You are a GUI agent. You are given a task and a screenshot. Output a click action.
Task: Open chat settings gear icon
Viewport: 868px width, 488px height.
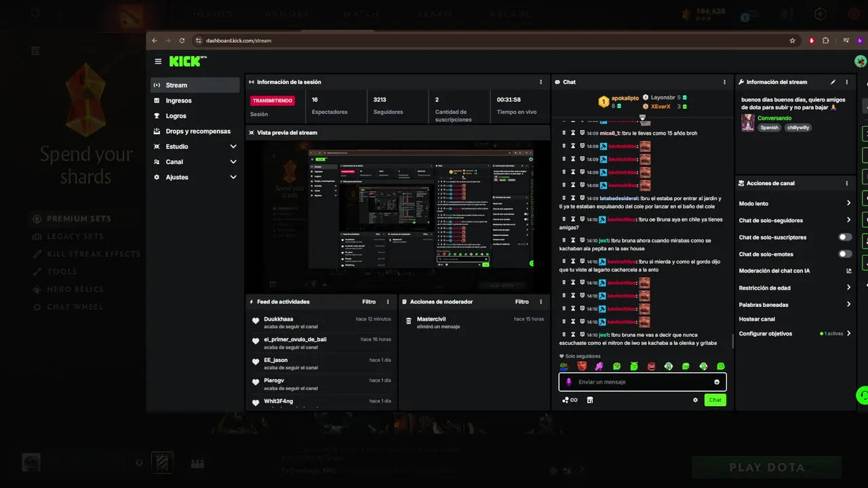[695, 400]
